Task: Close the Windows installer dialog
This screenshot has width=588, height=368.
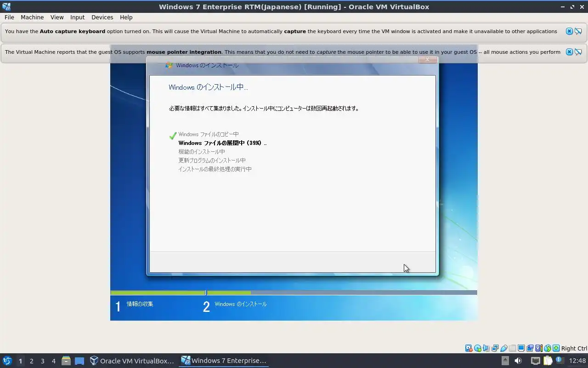Action: click(x=427, y=59)
